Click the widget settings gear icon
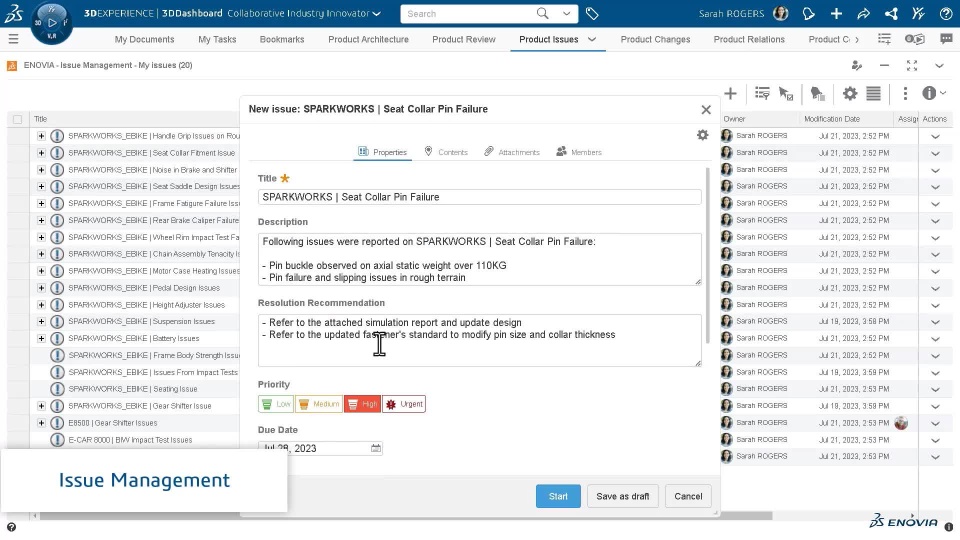Screen dimensions: 960x540 (x=850, y=94)
